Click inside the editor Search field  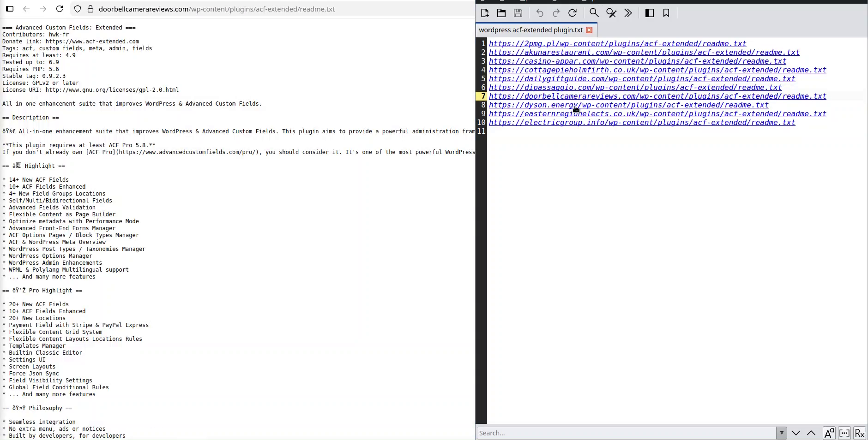pyautogui.click(x=627, y=433)
